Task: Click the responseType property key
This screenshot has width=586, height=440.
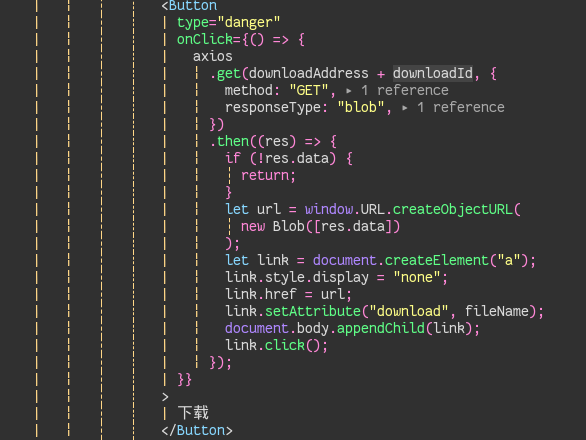Action: [273, 108]
